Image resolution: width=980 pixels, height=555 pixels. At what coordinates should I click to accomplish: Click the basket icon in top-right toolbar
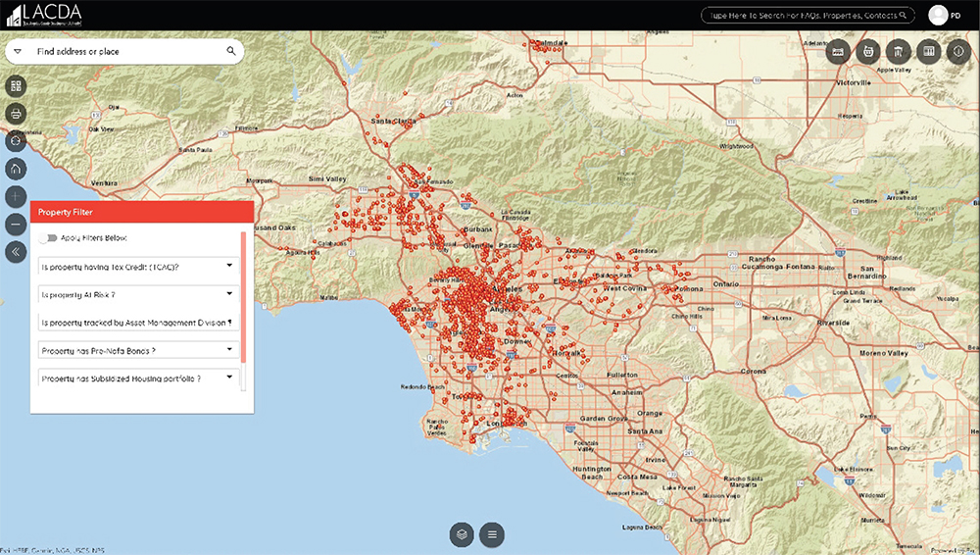click(x=867, y=52)
